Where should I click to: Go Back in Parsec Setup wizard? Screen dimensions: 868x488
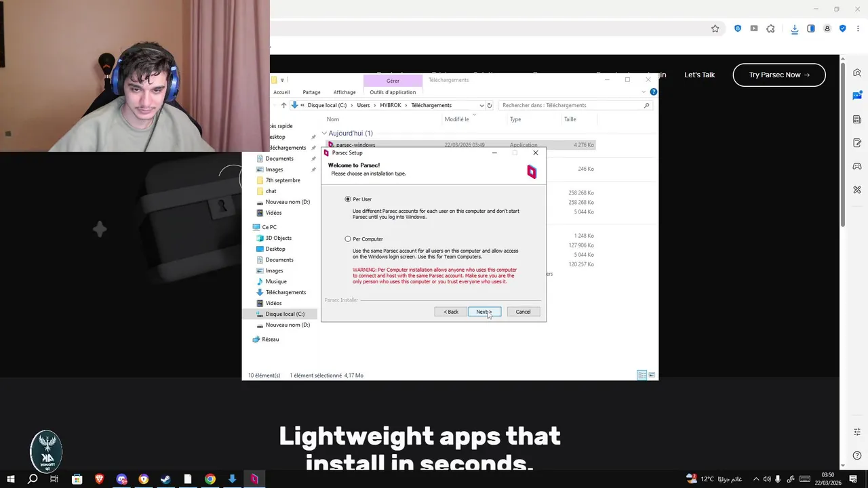(451, 312)
